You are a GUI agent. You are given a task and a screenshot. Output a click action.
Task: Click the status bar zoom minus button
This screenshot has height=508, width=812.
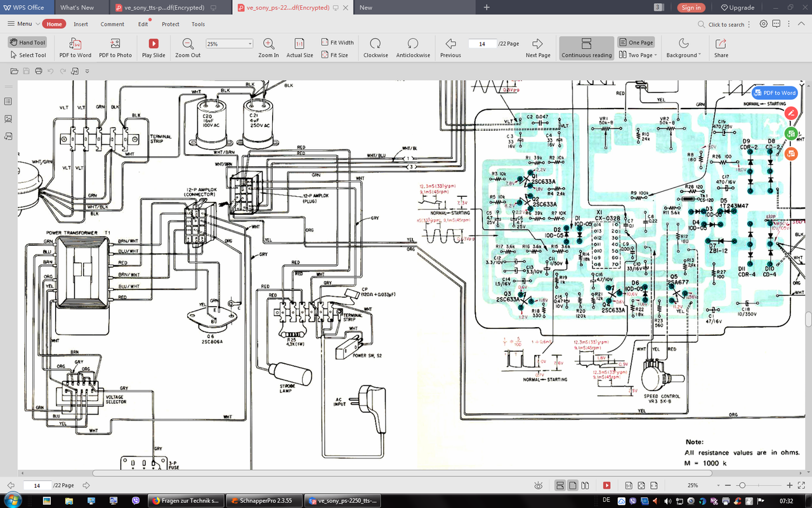[x=727, y=485]
